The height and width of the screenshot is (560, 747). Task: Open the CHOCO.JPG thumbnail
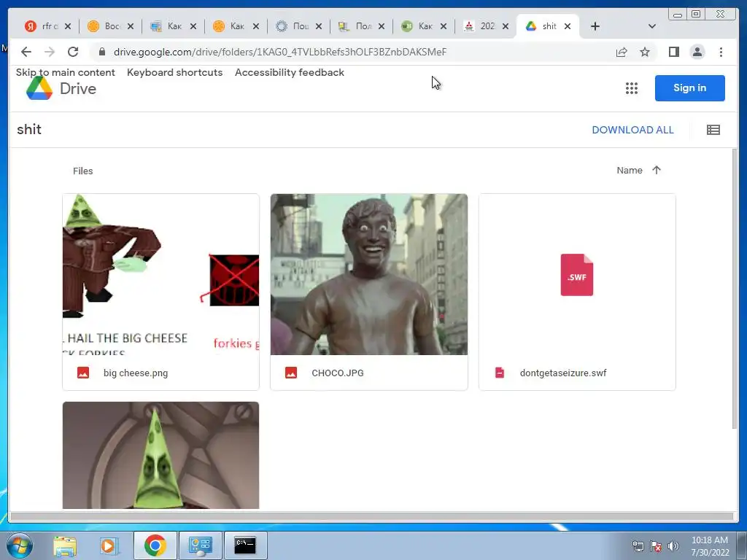tap(369, 274)
